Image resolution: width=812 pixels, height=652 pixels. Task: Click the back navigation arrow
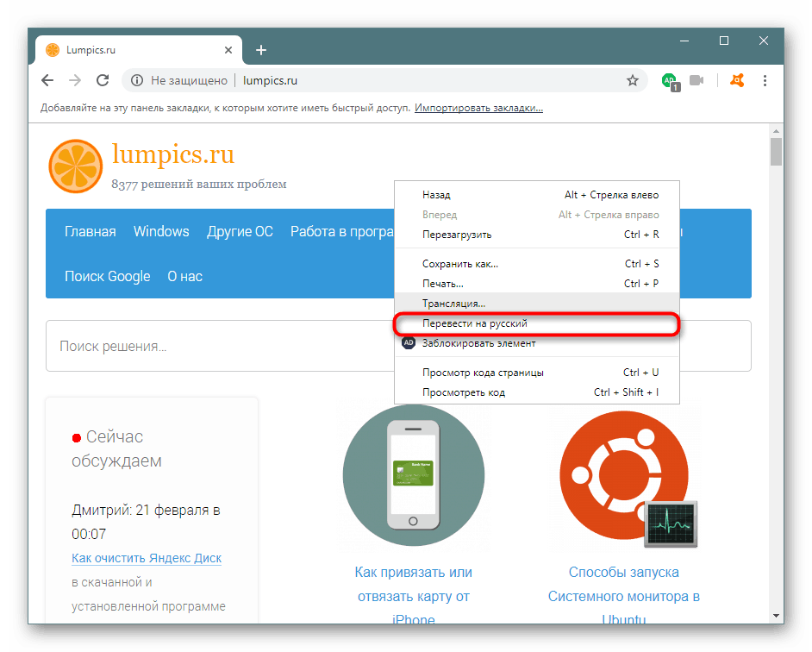(x=47, y=80)
